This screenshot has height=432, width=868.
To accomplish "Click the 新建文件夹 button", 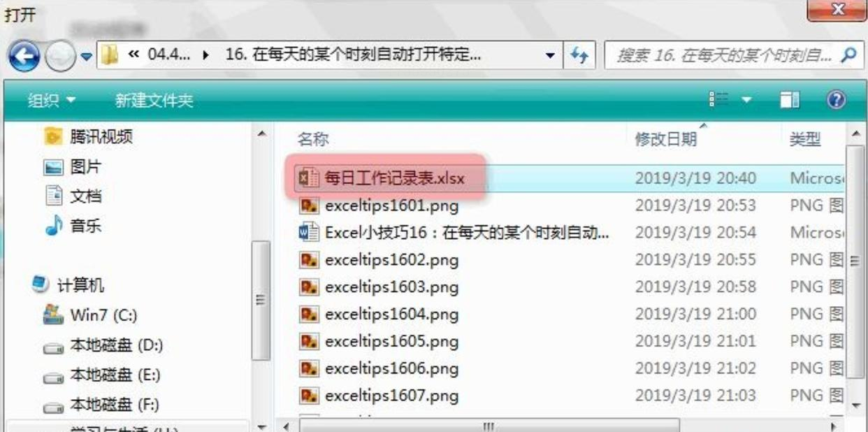I will click(154, 101).
